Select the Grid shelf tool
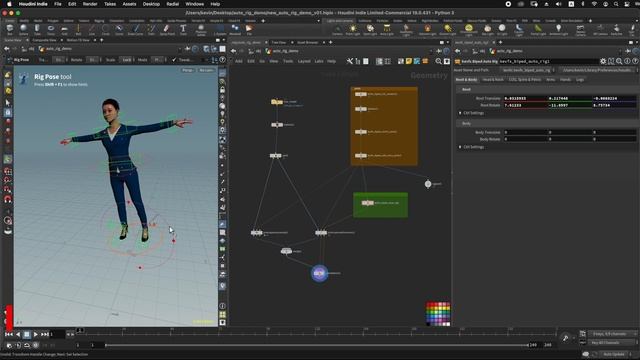Viewport: 640px width, 360px height. pyautogui.click(x=64, y=29)
